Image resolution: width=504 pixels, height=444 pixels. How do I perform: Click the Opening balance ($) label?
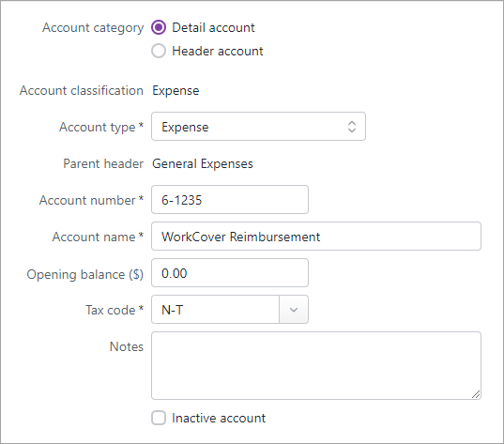84,274
